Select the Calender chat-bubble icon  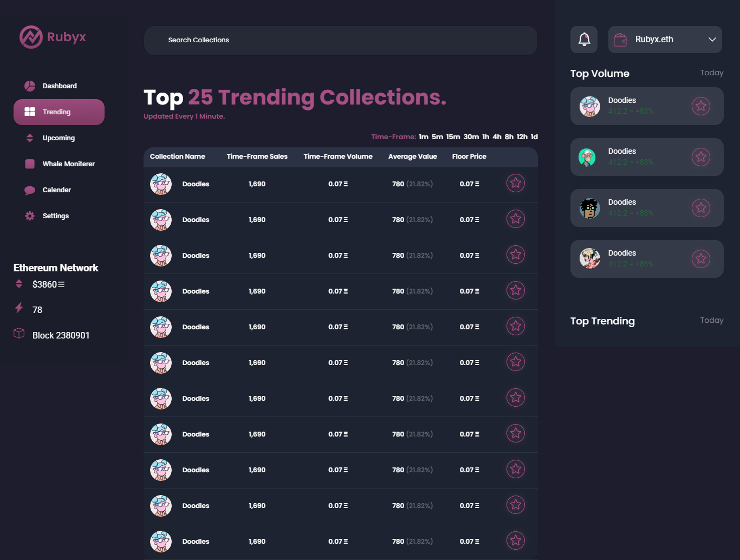pos(30,190)
